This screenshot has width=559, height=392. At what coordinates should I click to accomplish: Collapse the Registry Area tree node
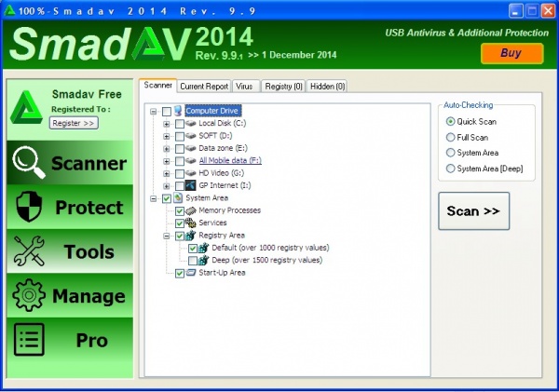coord(167,236)
